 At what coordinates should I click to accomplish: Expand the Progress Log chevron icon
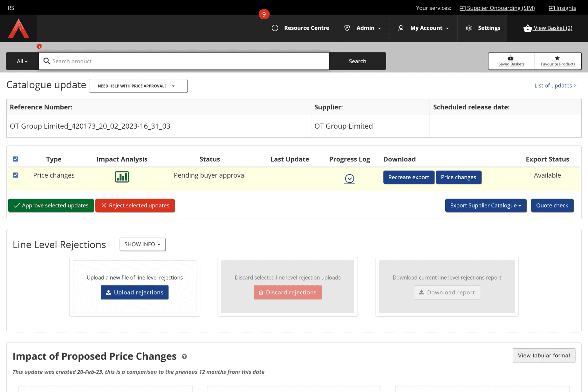tap(349, 179)
